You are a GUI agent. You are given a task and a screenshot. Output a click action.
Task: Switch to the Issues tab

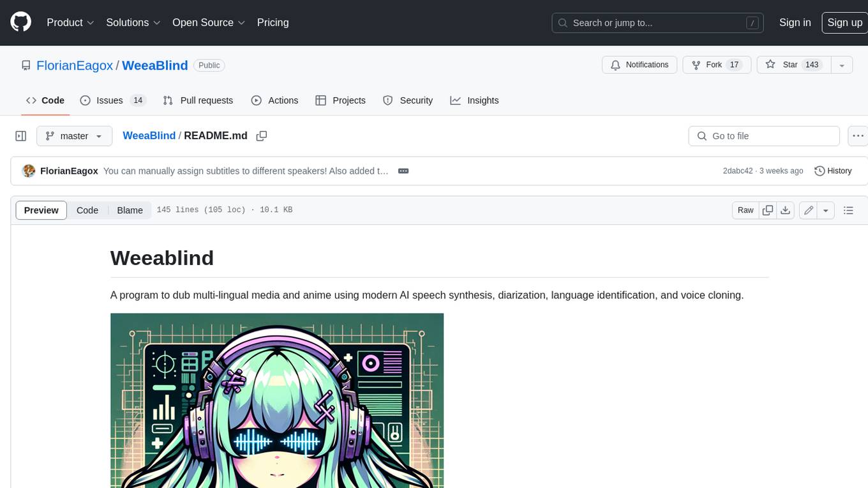point(114,100)
